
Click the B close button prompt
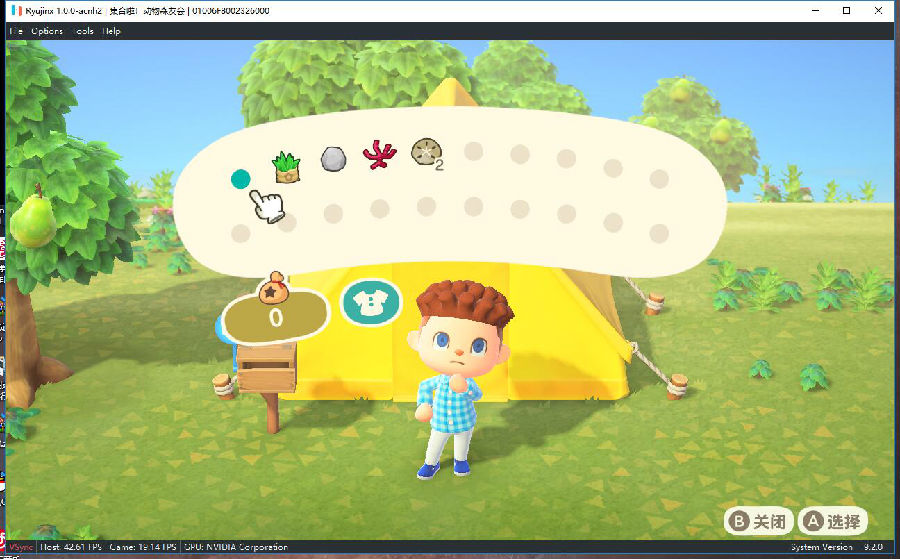pyautogui.click(x=758, y=521)
